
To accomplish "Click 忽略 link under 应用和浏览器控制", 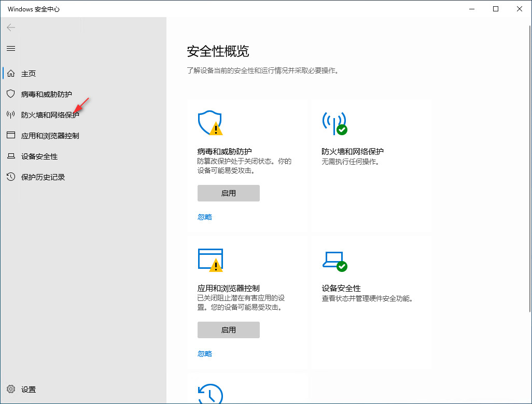I will point(205,354).
